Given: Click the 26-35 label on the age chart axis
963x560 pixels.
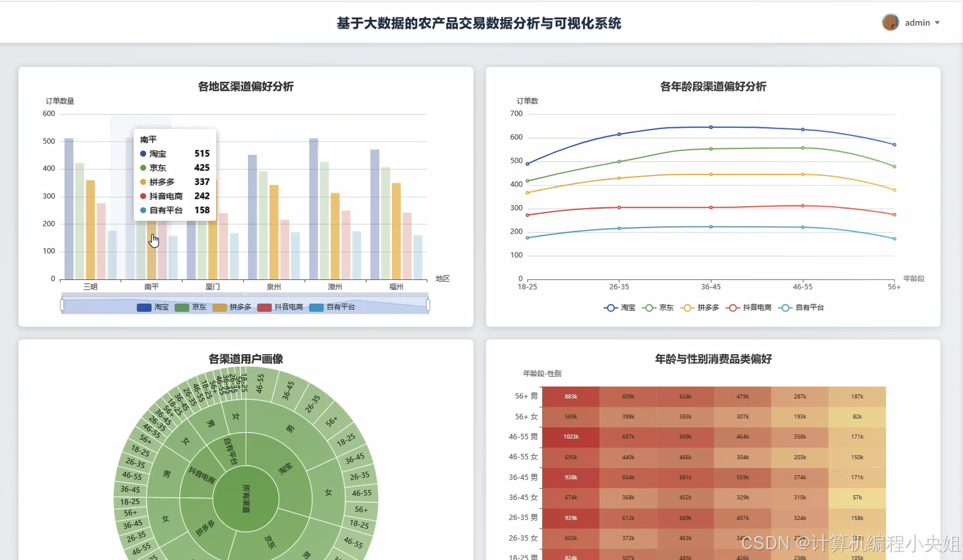Looking at the screenshot, I should [619, 287].
